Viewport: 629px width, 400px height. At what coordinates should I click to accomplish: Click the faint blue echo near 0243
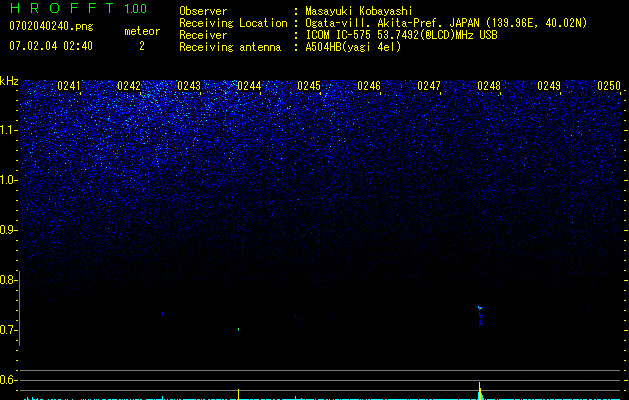click(162, 314)
